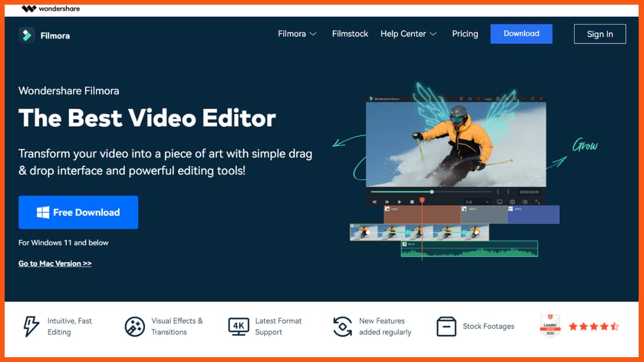This screenshot has width=644, height=362.
Task: Mute the preview audio with the speaker icon
Action: [x=526, y=201]
